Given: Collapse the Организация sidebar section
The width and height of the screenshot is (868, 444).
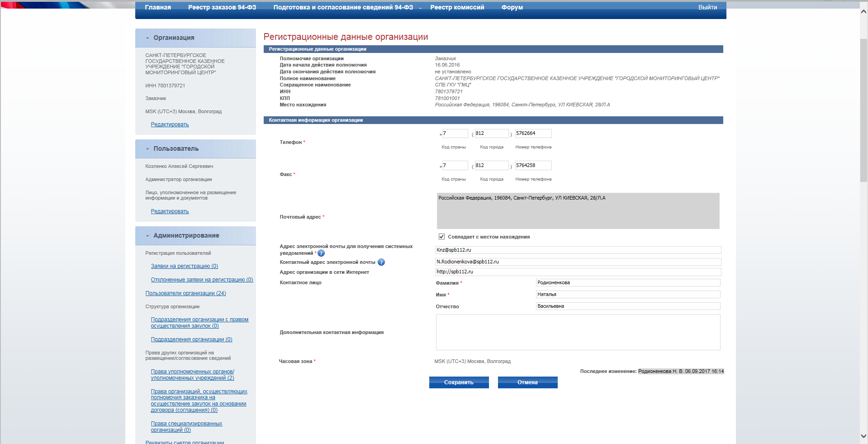Looking at the screenshot, I should point(147,38).
